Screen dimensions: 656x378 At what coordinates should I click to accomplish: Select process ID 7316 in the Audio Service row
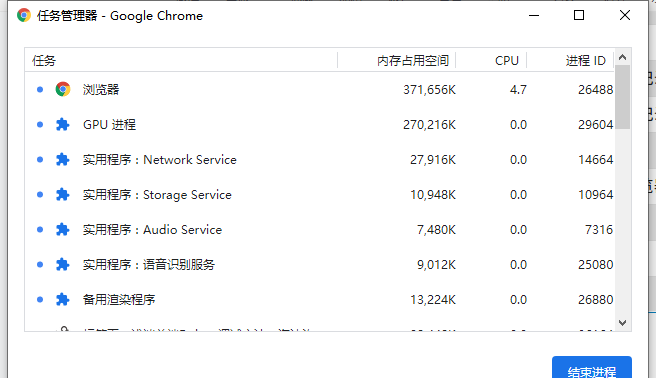point(599,230)
